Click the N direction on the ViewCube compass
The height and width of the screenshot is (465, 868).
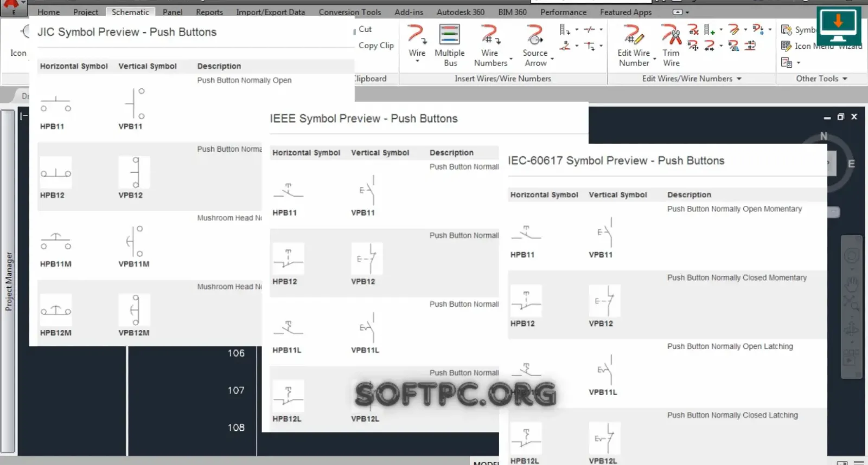(x=824, y=136)
